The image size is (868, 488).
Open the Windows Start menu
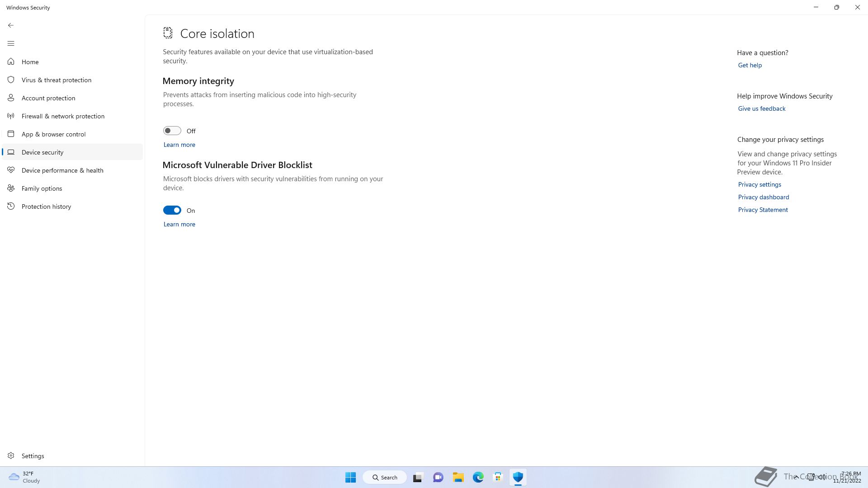pos(350,477)
